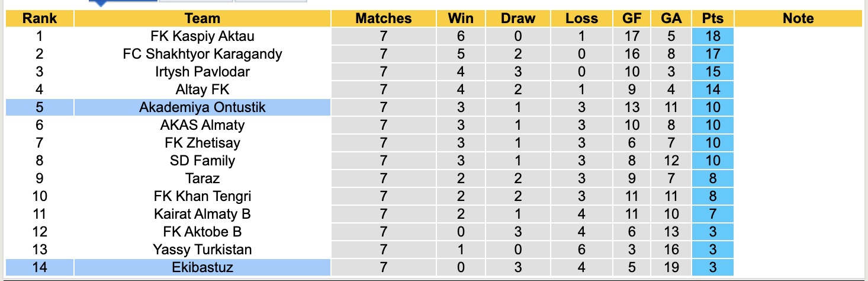Click AKAS Almaty team name

click(202, 125)
